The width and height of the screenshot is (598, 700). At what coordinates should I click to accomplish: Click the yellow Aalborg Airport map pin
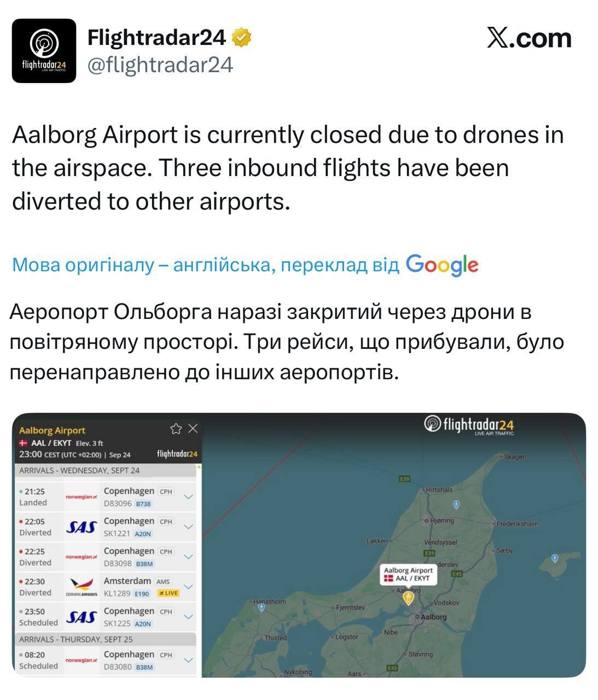tap(408, 598)
